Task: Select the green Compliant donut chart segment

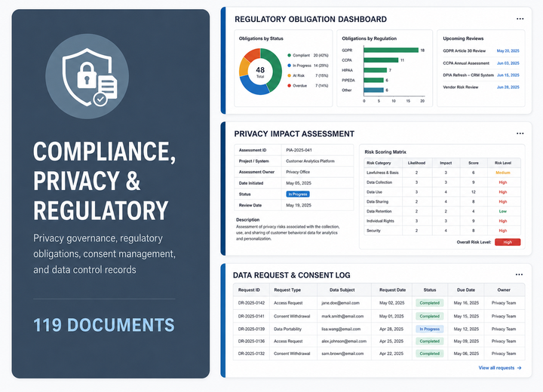Action: pyautogui.click(x=273, y=69)
